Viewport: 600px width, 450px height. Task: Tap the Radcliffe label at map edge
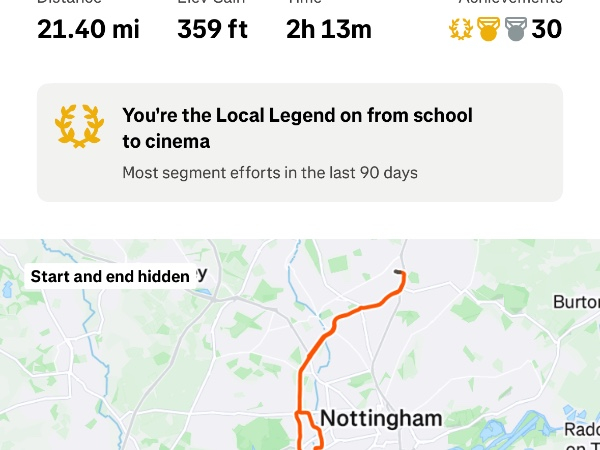[x=582, y=430]
